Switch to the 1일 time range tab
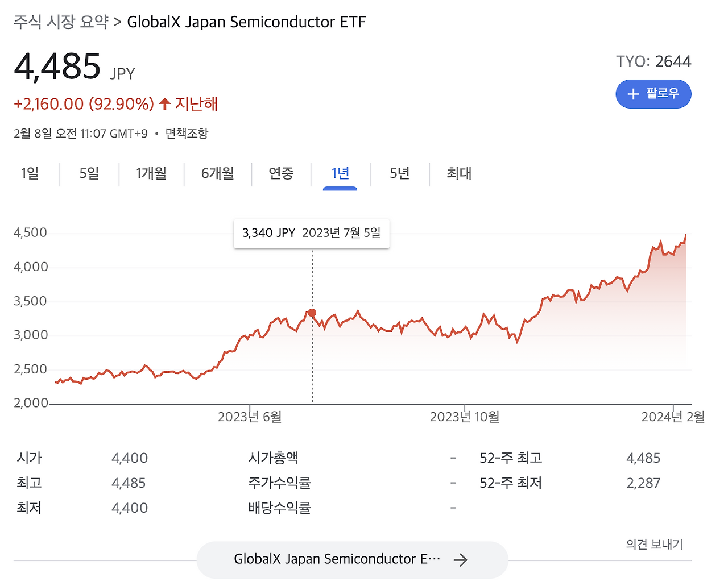This screenshot has height=586, width=728. [x=31, y=174]
